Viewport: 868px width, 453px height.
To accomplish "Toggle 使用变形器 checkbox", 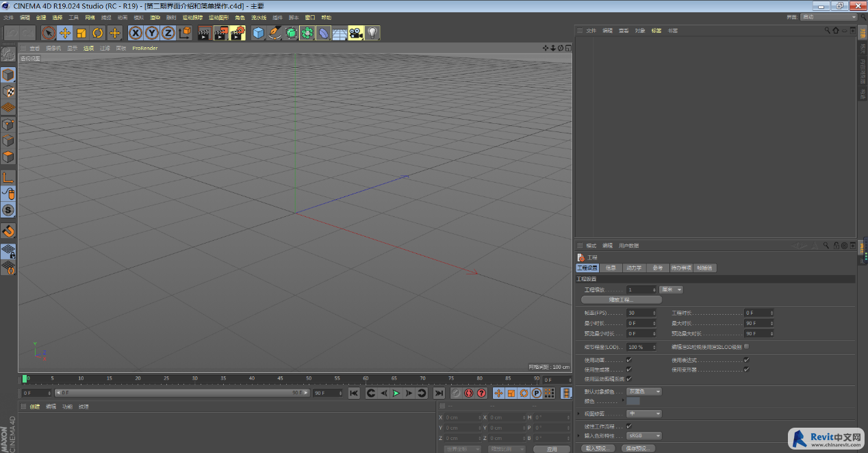I will pos(746,370).
